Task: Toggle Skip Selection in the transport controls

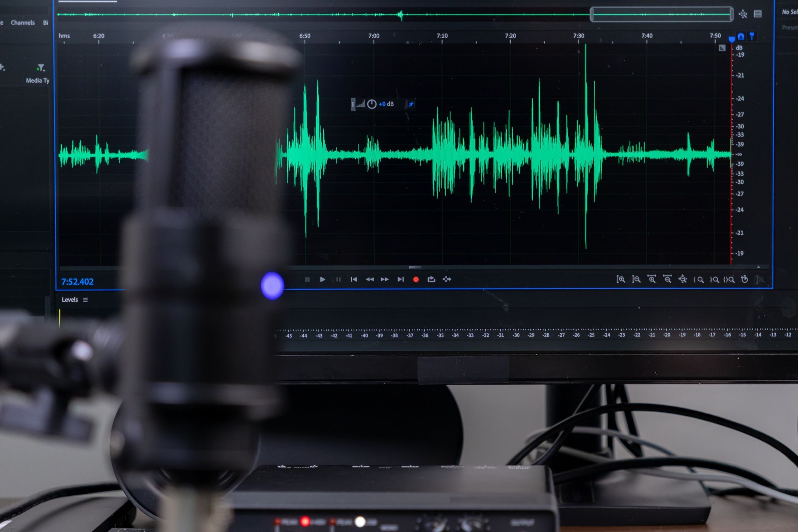Action: pos(446,279)
